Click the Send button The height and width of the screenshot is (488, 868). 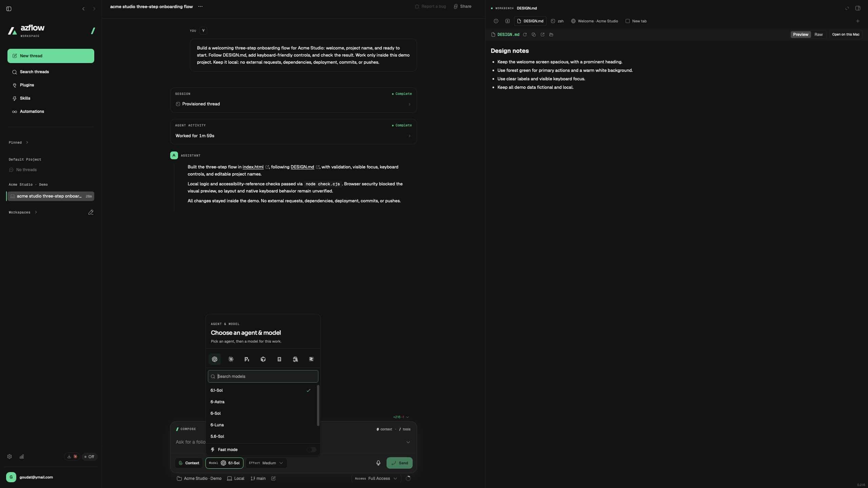tap(399, 463)
